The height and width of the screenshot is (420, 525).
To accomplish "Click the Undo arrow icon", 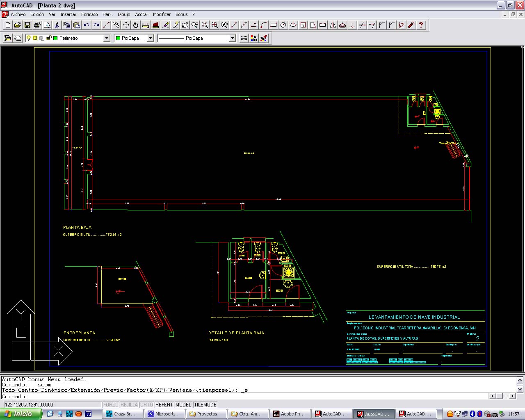I will coord(87,25).
